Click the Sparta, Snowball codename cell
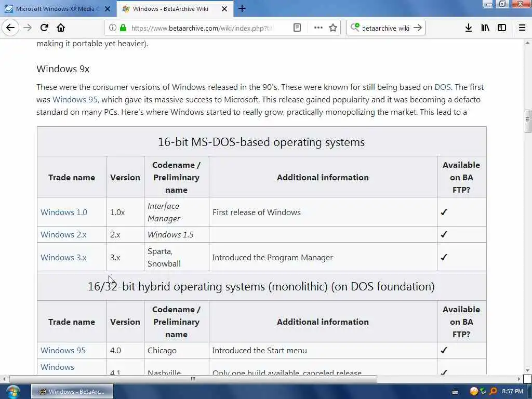Image resolution: width=532 pixels, height=399 pixels. coord(177,257)
